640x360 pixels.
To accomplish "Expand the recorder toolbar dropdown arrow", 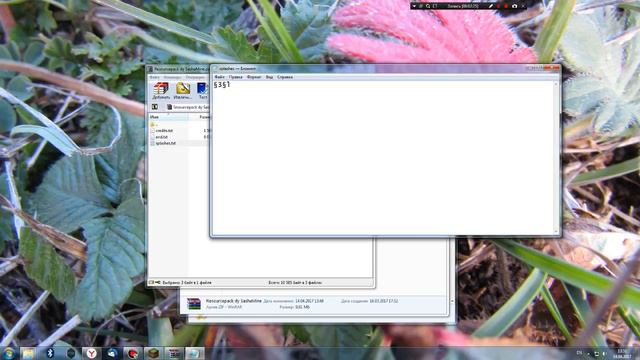I will coord(414,6).
